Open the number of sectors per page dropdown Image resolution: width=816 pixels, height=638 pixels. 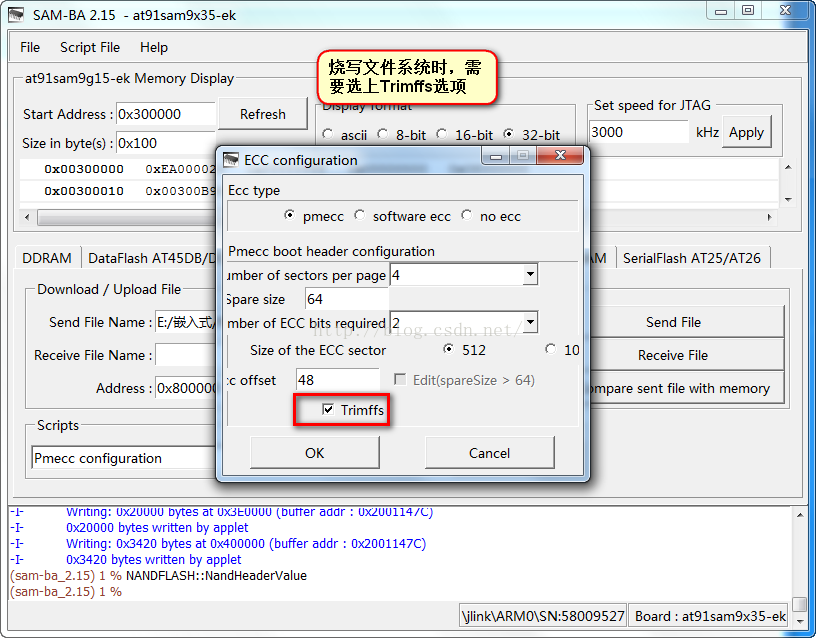530,274
